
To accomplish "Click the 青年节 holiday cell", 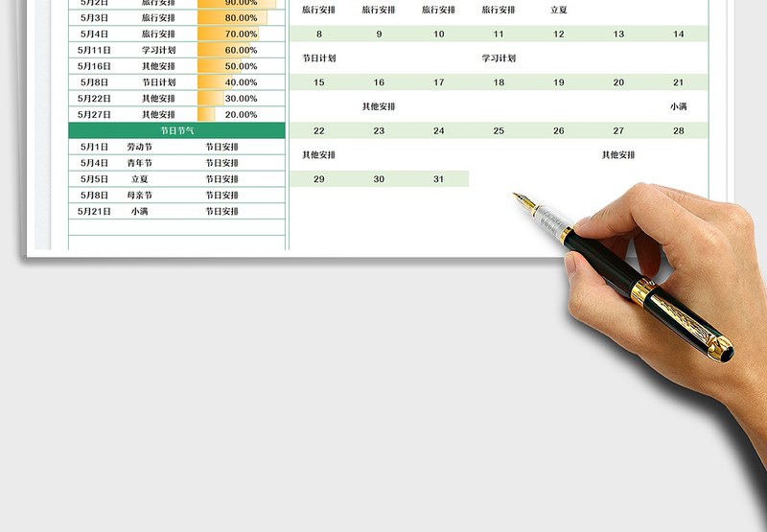I will click(x=140, y=163).
